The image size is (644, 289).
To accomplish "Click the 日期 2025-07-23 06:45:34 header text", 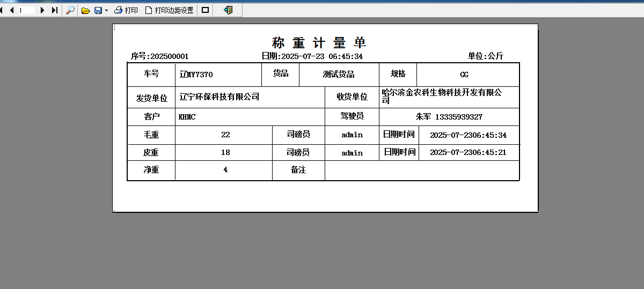I will click(312, 56).
